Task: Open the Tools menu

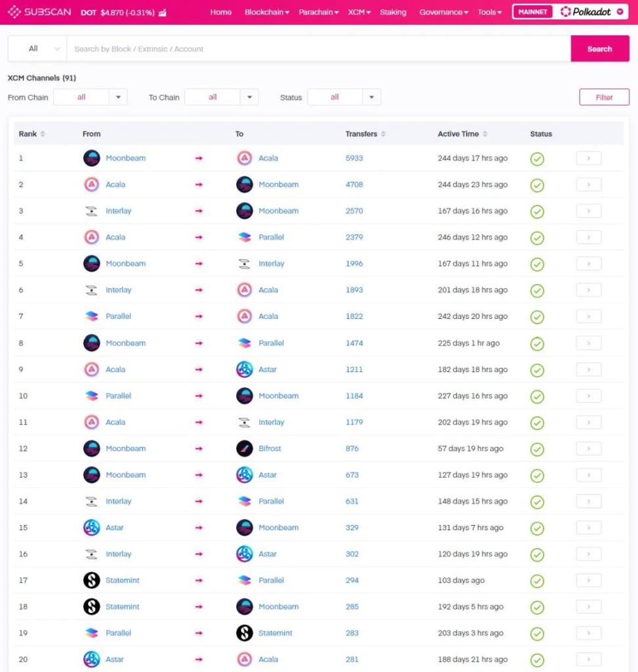Action: coord(490,12)
